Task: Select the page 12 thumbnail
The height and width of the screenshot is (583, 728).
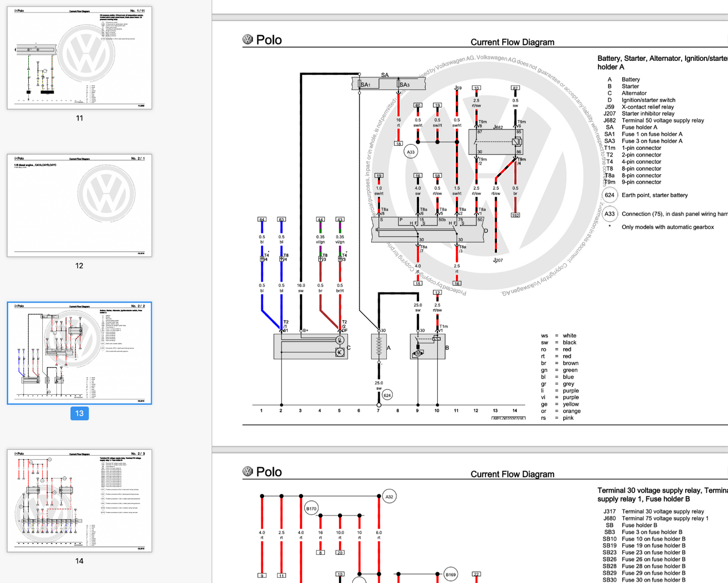Action: [79, 205]
